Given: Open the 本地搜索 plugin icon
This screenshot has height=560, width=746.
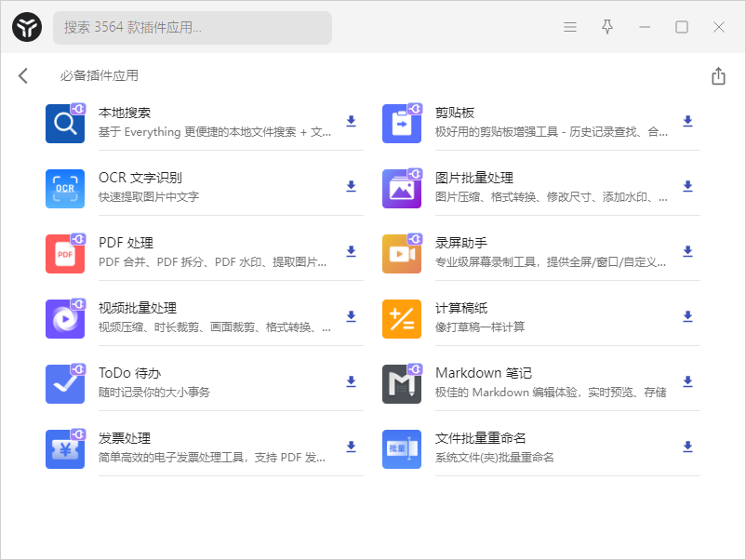Looking at the screenshot, I should pos(64,123).
